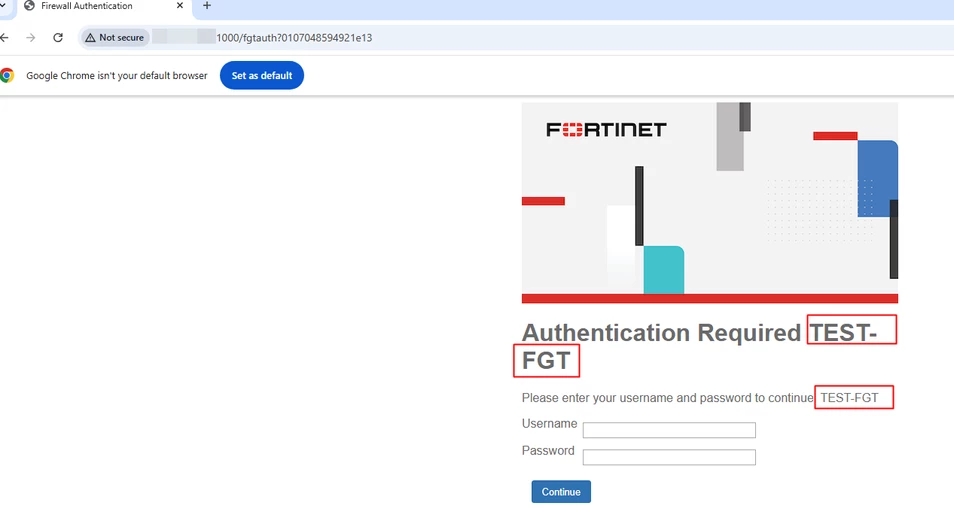Click 'Please enter your username and password' text
This screenshot has width=954, height=521.
[x=667, y=398]
